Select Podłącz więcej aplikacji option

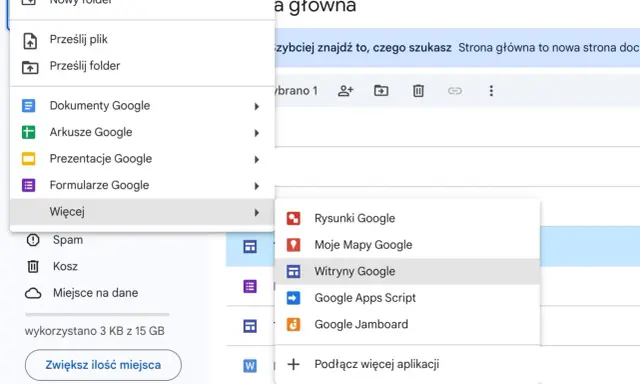pos(407,364)
